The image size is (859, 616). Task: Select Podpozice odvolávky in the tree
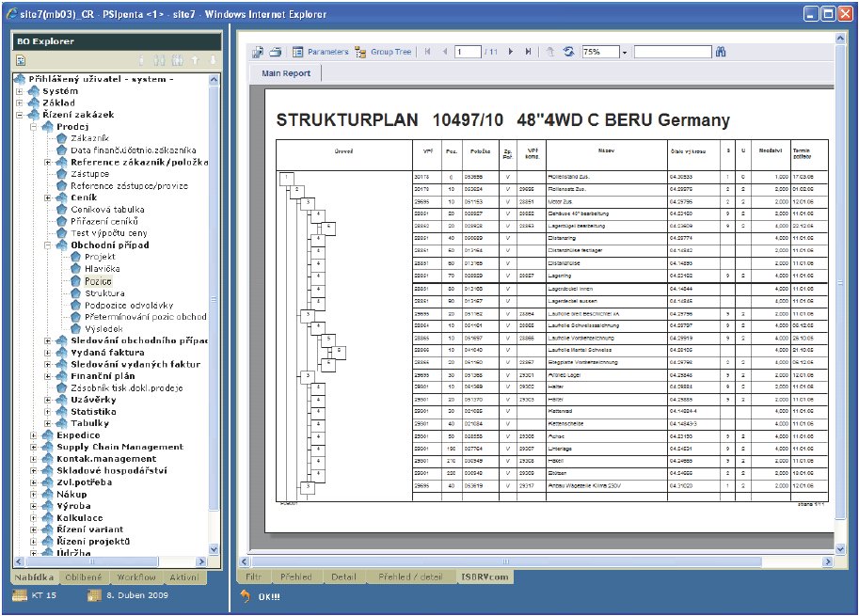tap(129, 306)
